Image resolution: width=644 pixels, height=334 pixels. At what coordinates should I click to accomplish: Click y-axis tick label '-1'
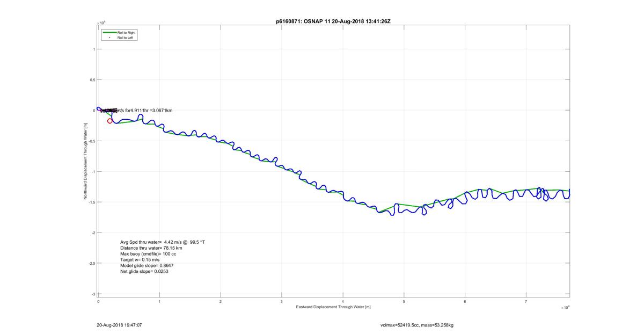(92, 172)
